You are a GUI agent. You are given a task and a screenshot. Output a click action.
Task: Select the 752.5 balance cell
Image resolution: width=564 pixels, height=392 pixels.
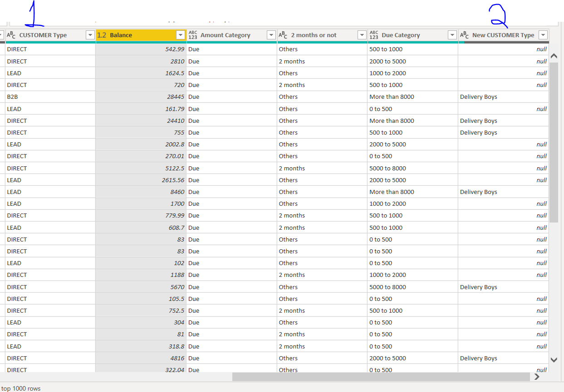tap(141, 310)
